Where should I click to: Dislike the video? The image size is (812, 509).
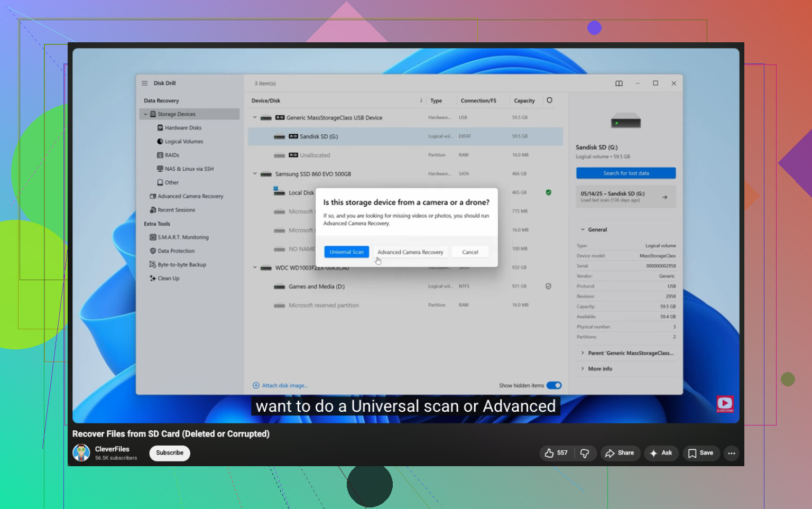(x=585, y=453)
